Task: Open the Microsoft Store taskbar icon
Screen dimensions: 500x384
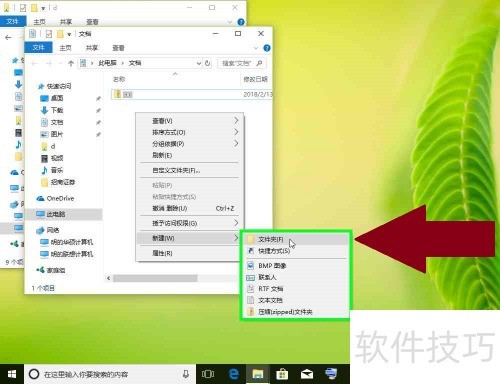Action: click(x=282, y=374)
